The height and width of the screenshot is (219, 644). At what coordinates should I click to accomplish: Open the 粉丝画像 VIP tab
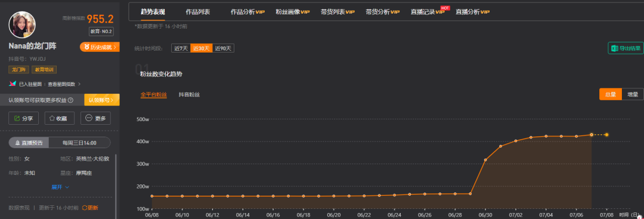[x=292, y=12]
